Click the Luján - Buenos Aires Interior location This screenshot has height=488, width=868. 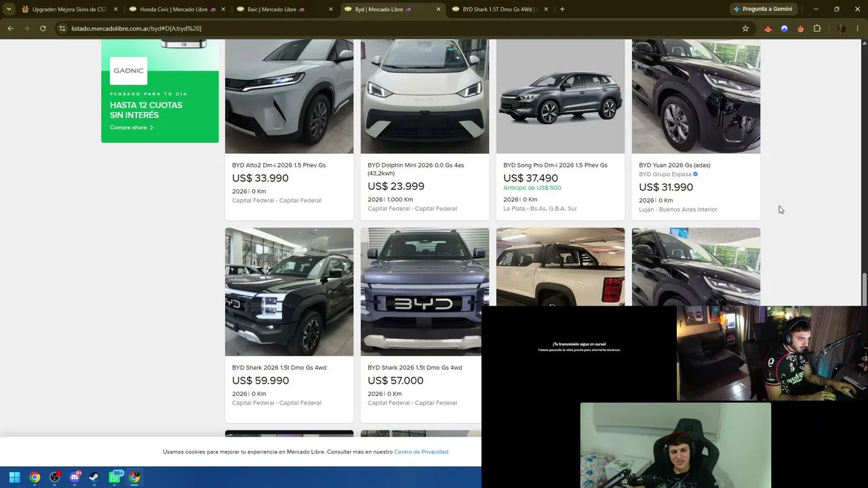(x=678, y=209)
